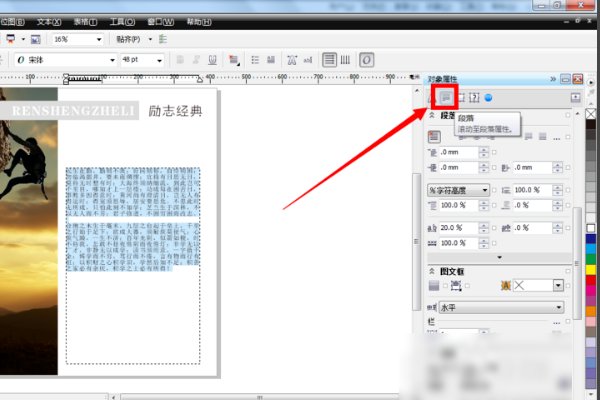
Task: Open the 48 pt font size dropdown
Action: pyautogui.click(x=159, y=60)
